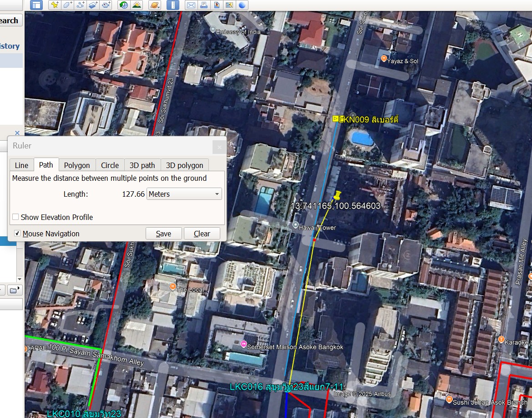Toggle the sunlight icon in toolbar
Screen dimensions: 532x418
coord(136,5)
